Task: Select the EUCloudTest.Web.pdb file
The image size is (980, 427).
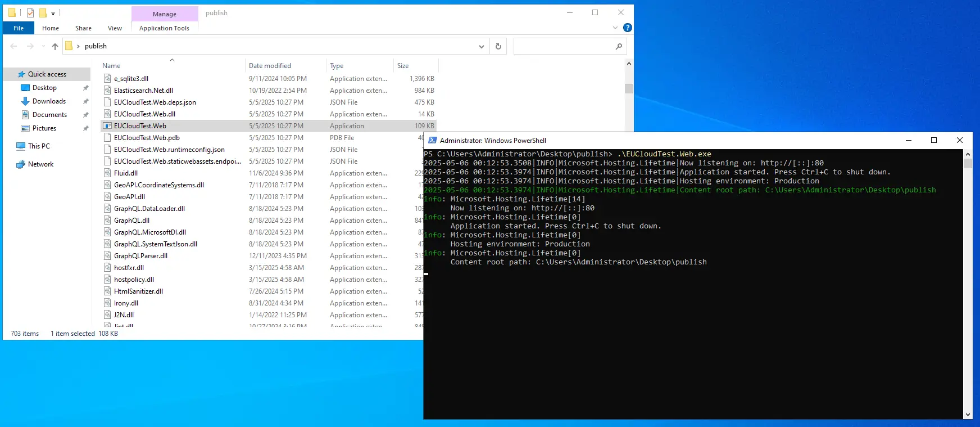Action: (147, 138)
